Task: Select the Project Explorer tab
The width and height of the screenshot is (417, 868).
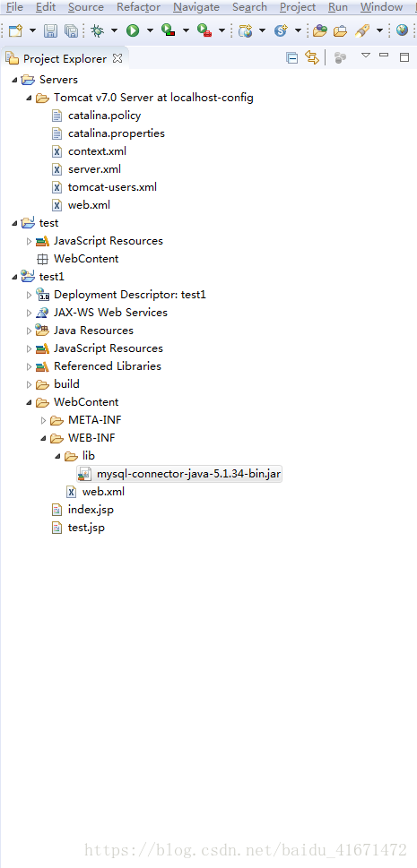Action: click(x=65, y=58)
